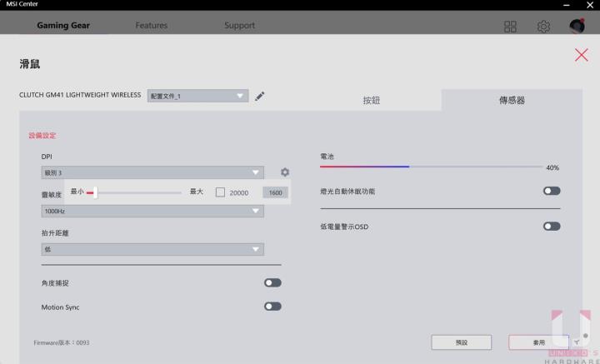Toggle the 20000 DPI checkbox
The height and width of the screenshot is (364, 600).
pyautogui.click(x=220, y=192)
